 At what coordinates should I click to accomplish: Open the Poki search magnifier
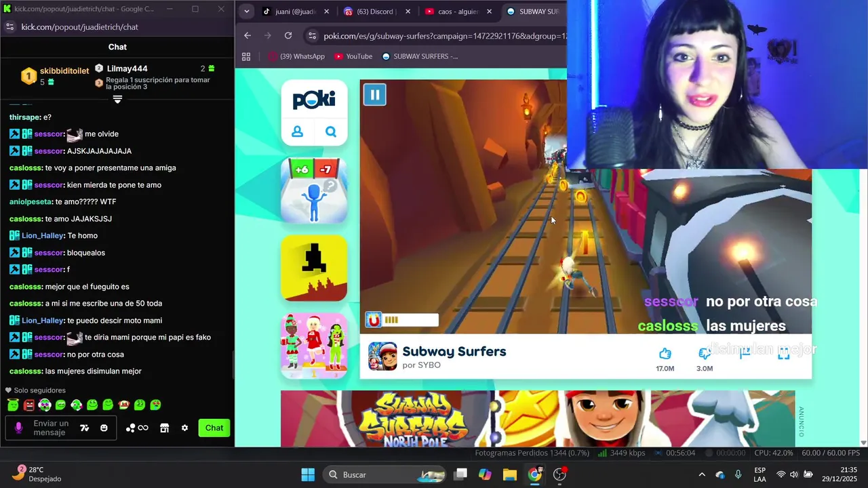331,132
